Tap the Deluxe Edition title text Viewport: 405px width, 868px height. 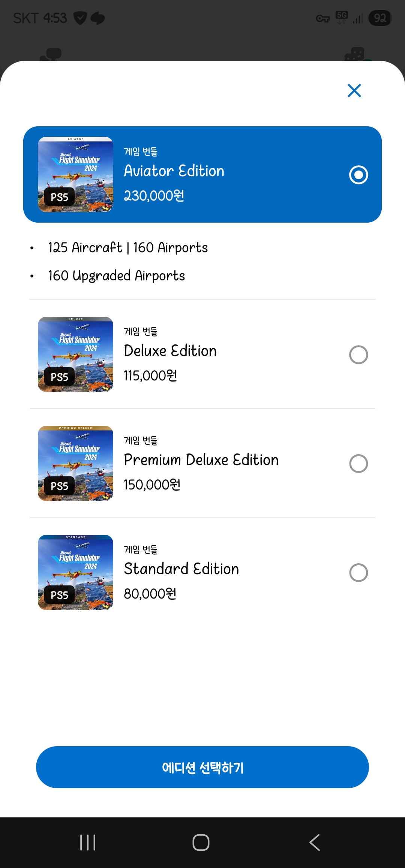click(170, 351)
